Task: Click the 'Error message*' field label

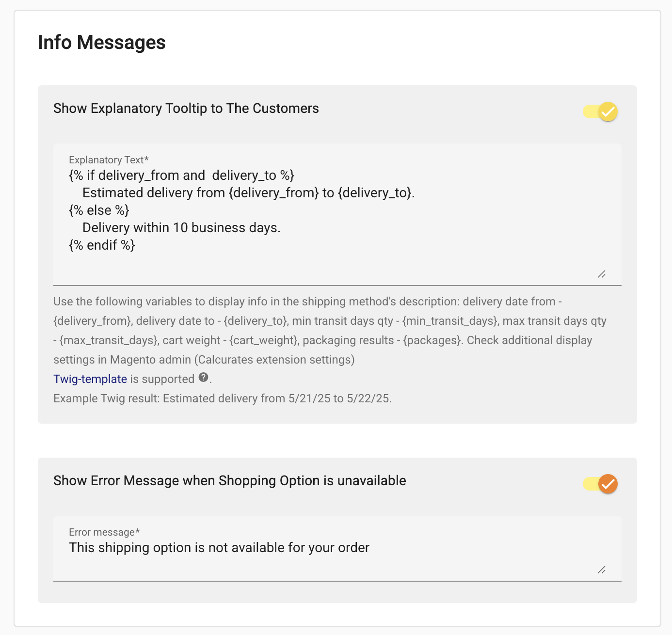Action: tap(104, 532)
